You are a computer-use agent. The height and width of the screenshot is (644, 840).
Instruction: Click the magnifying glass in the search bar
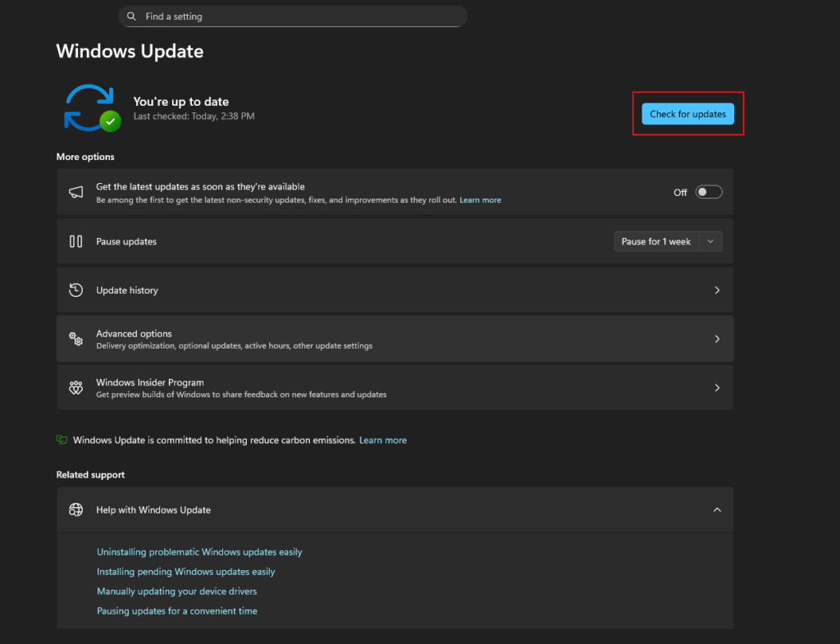131,16
